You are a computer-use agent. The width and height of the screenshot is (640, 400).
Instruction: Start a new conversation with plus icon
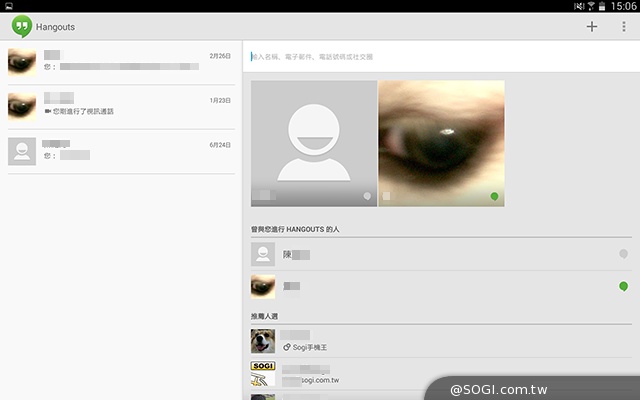point(592,27)
